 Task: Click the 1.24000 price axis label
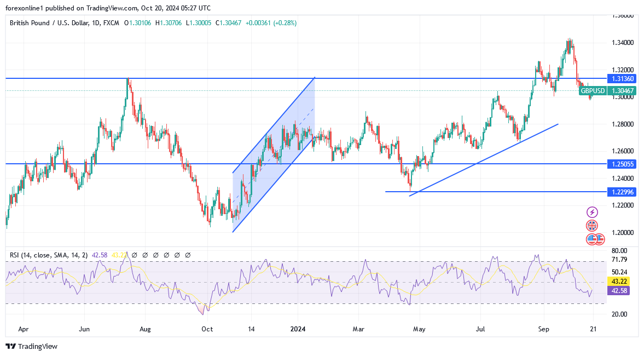pyautogui.click(x=623, y=179)
